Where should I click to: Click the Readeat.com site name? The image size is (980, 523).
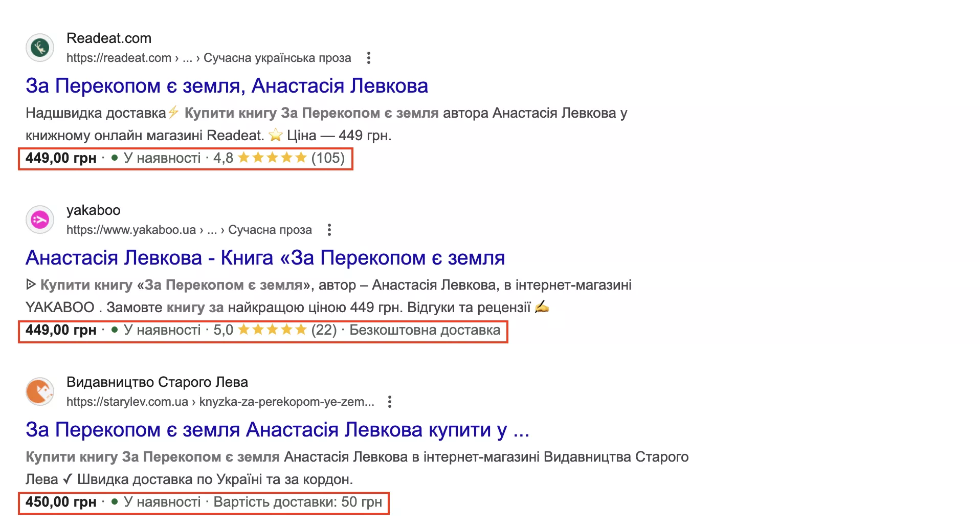109,38
